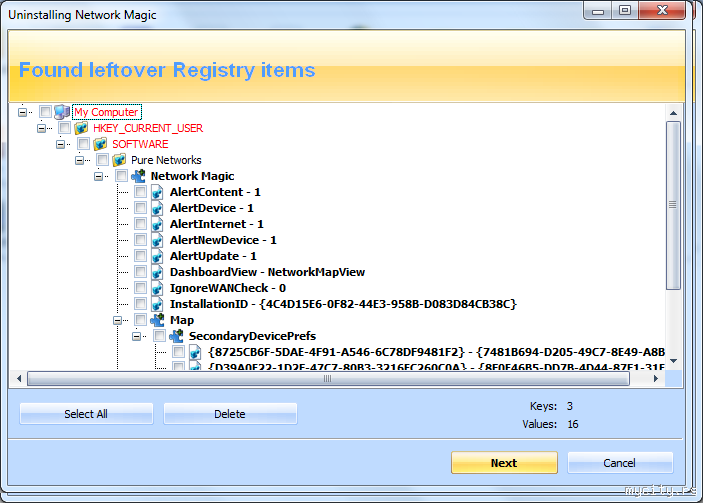This screenshot has width=703, height=503.
Task: Click the vertical scrollbar down arrow
Action: tap(673, 361)
